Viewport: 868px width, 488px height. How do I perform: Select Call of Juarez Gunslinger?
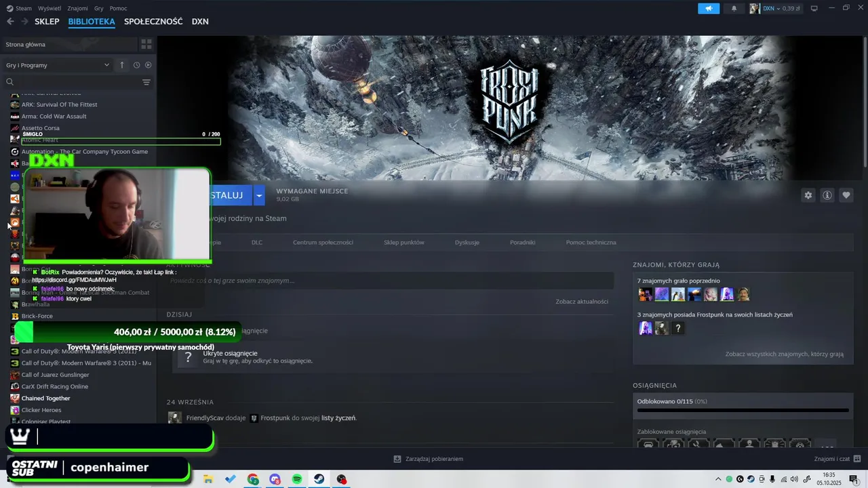pos(56,375)
